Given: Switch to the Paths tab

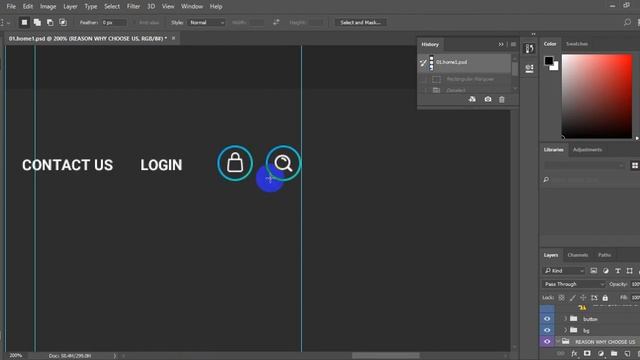Looking at the screenshot, I should [x=604, y=255].
